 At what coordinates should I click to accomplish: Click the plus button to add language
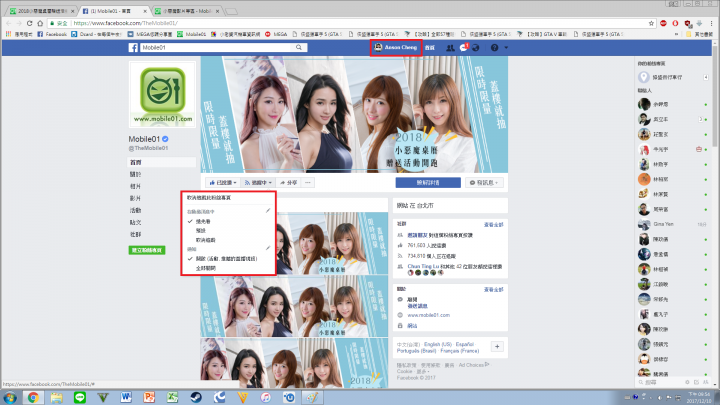pos(497,347)
